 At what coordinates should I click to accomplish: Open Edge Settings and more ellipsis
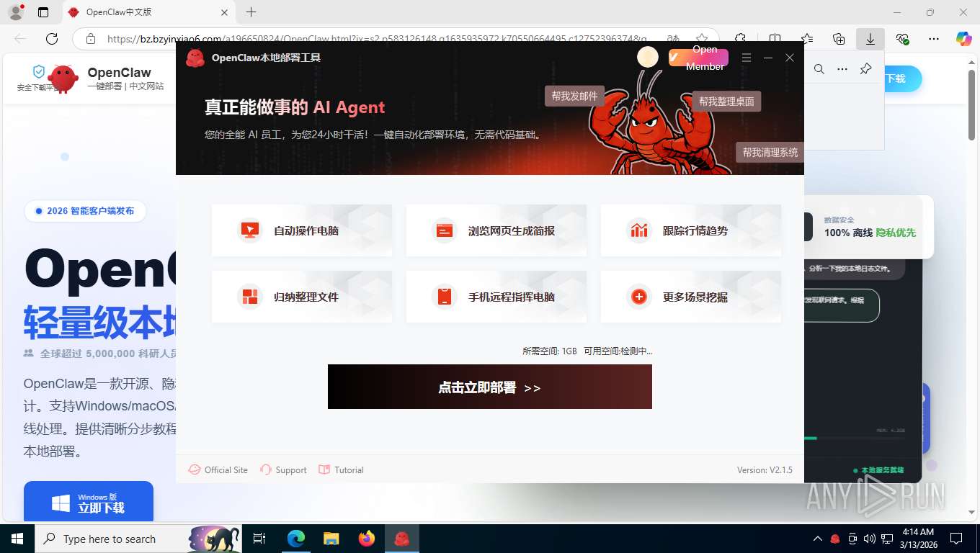pos(934,39)
